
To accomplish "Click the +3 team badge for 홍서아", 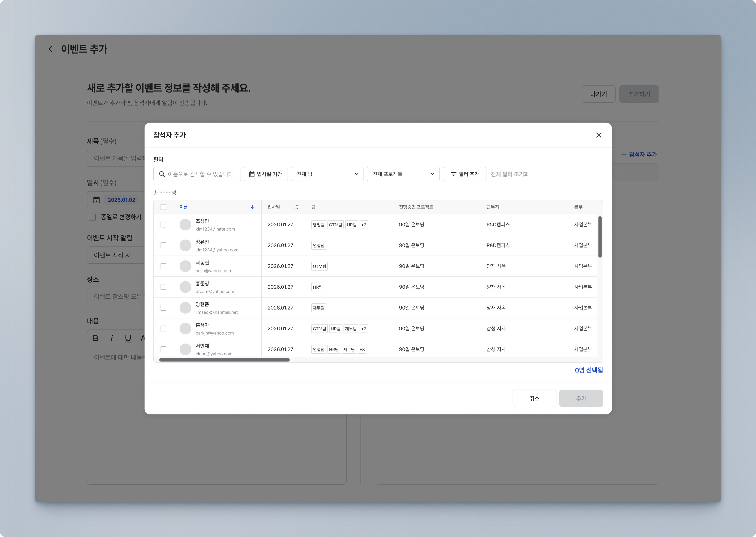I will click(364, 328).
